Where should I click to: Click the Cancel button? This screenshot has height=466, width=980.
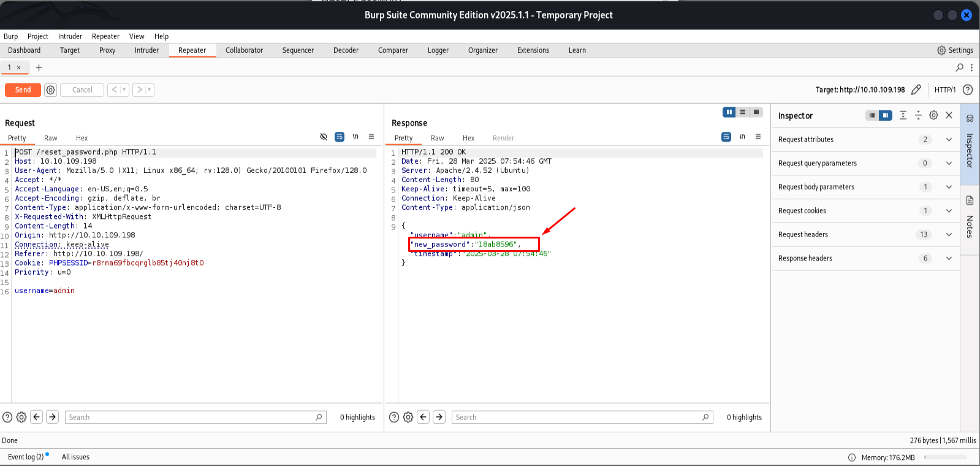pos(82,90)
